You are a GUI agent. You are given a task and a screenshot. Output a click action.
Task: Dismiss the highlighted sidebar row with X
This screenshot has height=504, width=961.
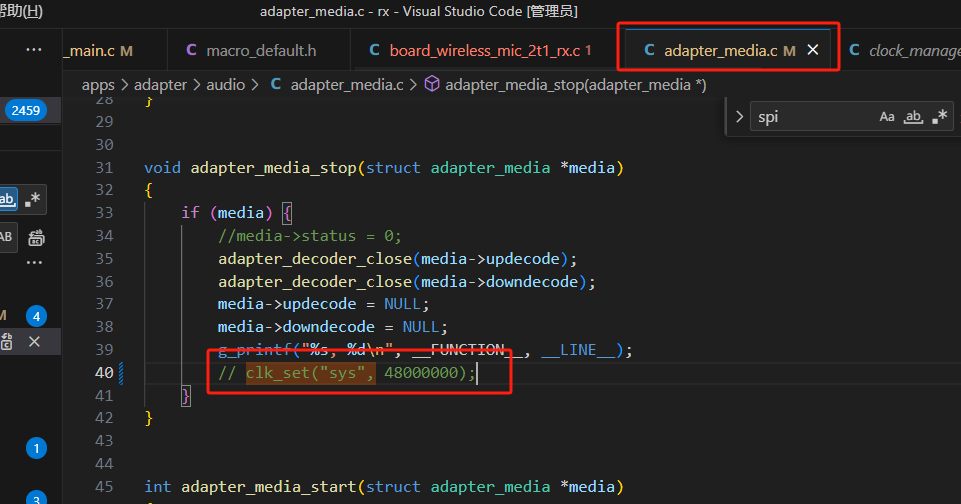coord(34,342)
